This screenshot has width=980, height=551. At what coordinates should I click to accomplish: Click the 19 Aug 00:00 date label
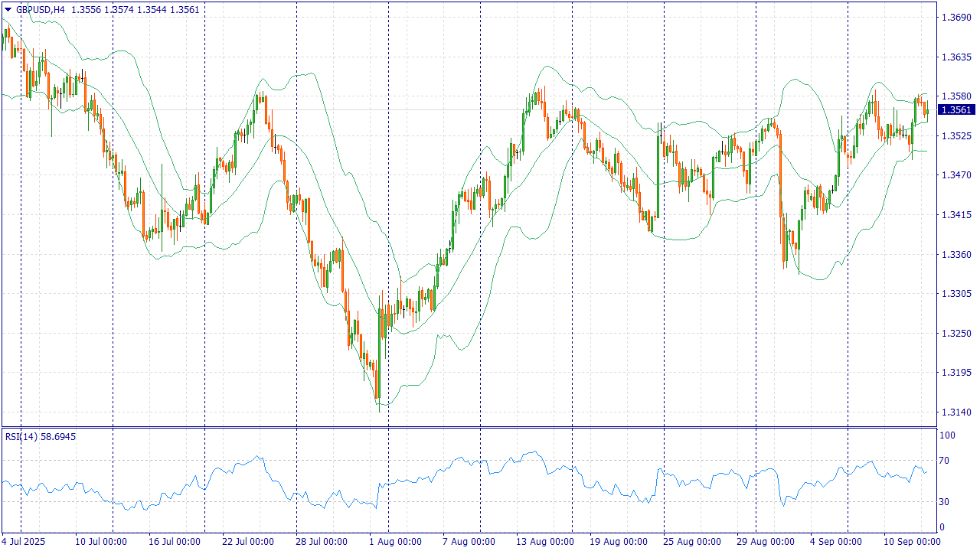pyautogui.click(x=618, y=542)
